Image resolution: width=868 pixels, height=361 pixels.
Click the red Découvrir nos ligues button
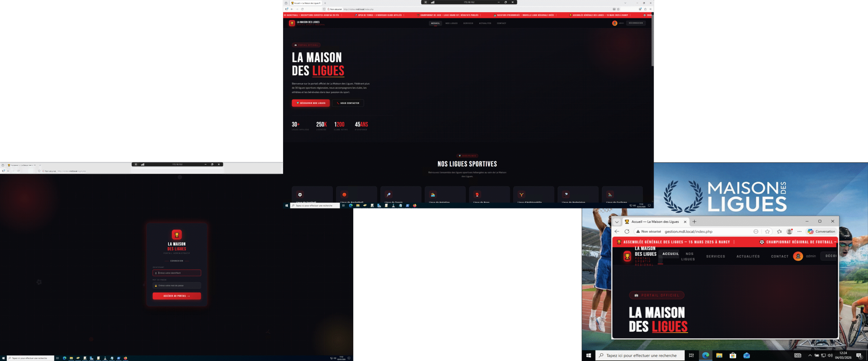[311, 103]
